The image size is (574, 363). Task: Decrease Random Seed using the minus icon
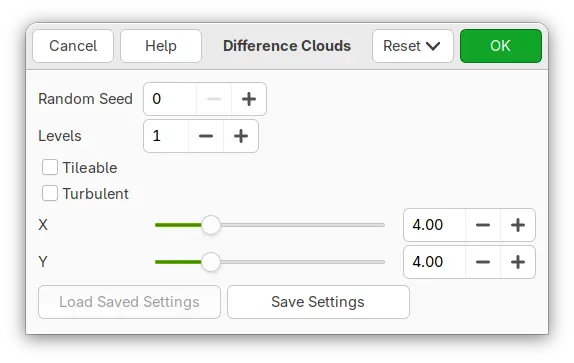pyautogui.click(x=214, y=99)
